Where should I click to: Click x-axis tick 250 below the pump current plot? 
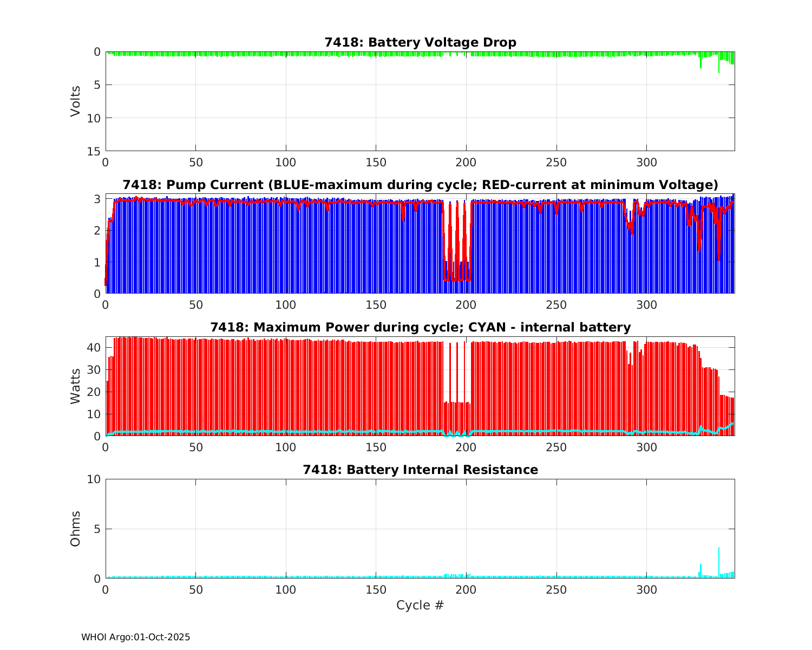pos(556,304)
